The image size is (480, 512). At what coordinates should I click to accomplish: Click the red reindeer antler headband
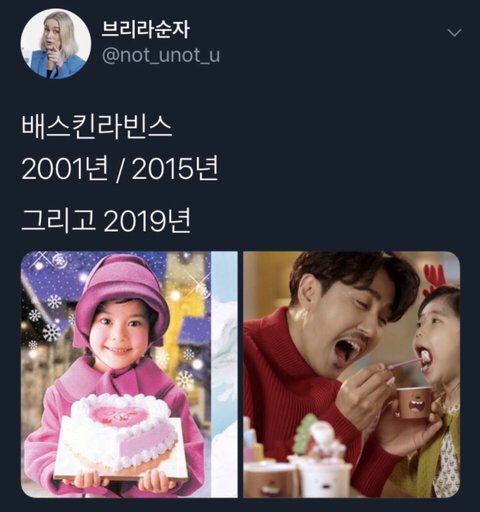tap(434, 280)
